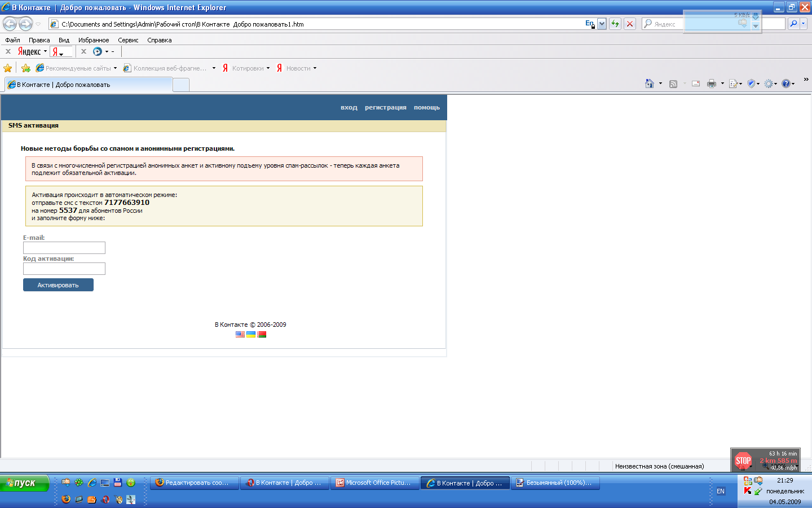
Task: Expand recent pages arrow beside Forward
Action: (x=38, y=24)
